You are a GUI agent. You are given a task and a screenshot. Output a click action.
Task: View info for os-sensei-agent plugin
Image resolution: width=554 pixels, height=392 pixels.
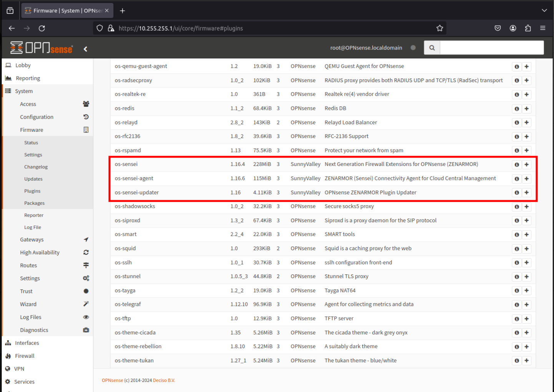(x=517, y=179)
